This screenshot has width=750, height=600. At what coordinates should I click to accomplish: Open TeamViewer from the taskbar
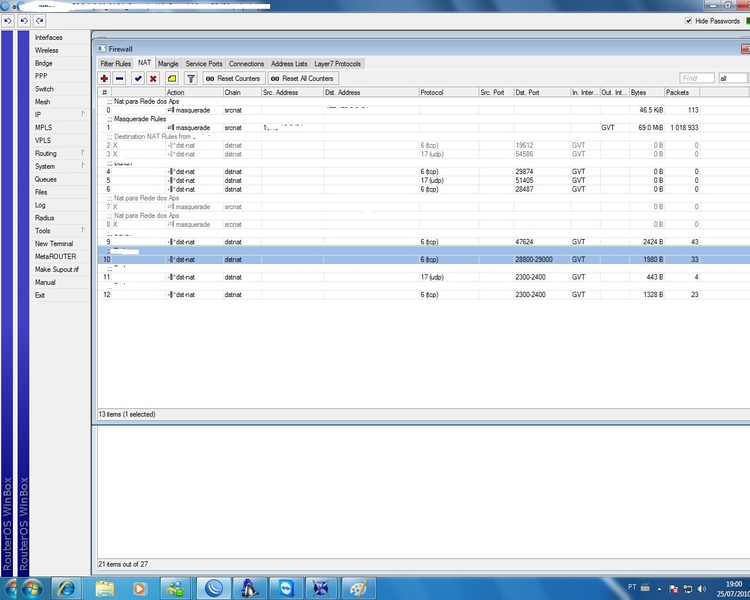point(286,589)
